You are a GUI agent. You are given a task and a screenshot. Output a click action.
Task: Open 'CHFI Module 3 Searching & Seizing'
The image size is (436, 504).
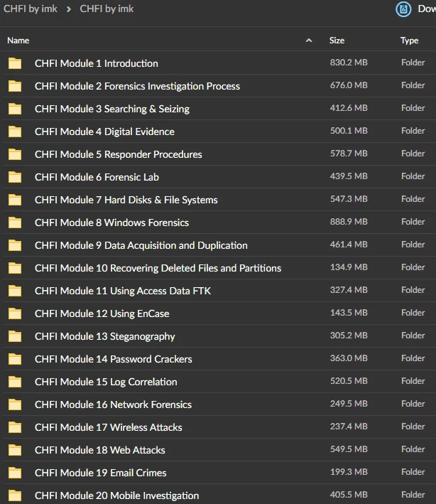112,109
